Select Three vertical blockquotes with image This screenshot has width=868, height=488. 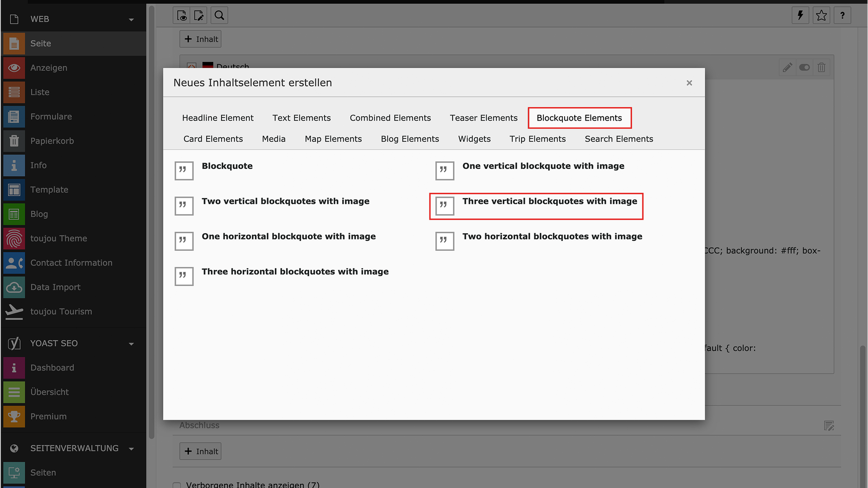tap(549, 202)
